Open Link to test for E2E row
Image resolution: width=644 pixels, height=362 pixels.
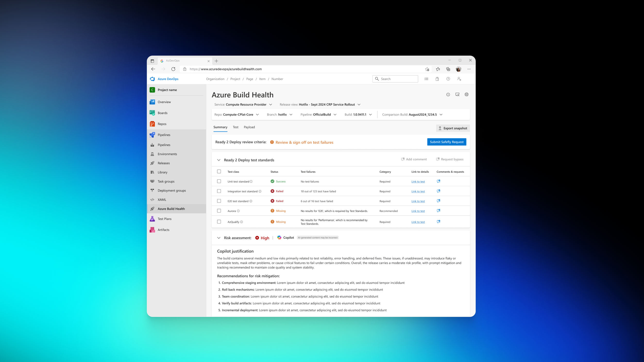(418, 201)
